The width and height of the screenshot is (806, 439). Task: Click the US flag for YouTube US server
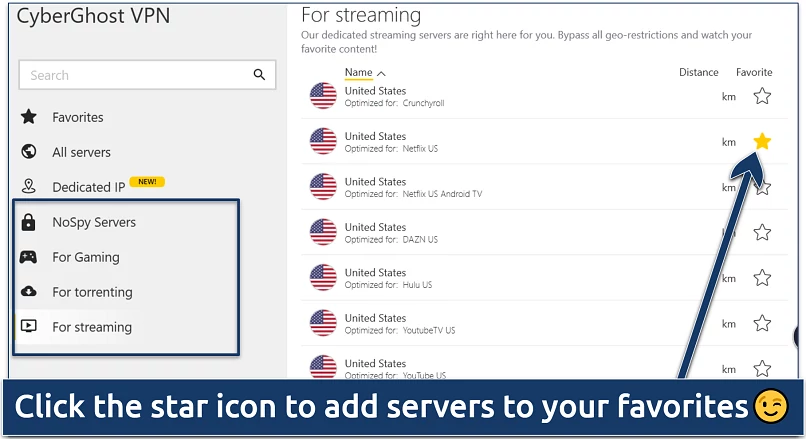point(323,367)
